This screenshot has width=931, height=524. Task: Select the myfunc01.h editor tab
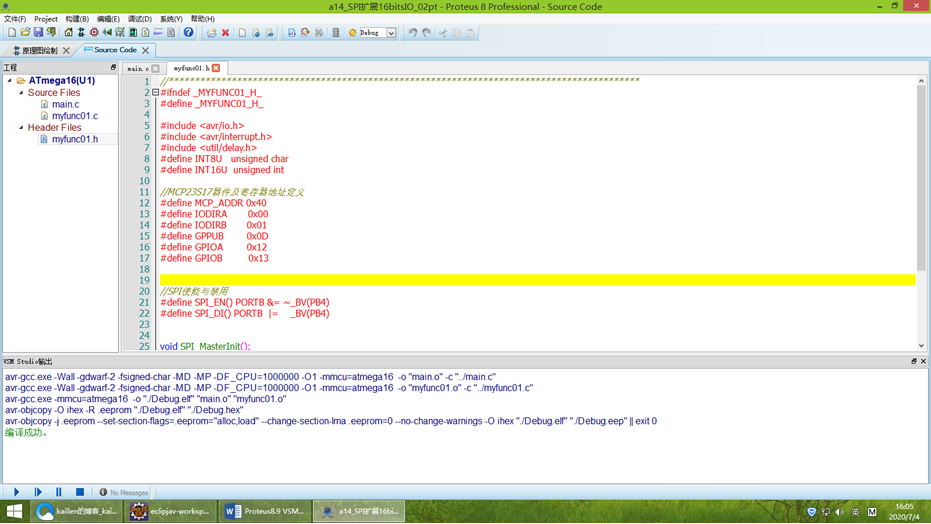pyautogui.click(x=191, y=68)
